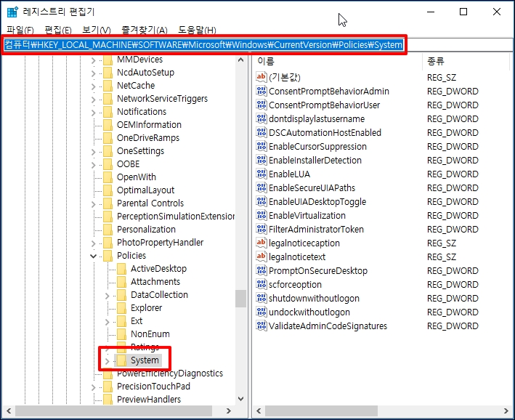Click the icon beside ValidateAdminCodeSignatures
This screenshot has height=420, width=515.
click(x=261, y=326)
